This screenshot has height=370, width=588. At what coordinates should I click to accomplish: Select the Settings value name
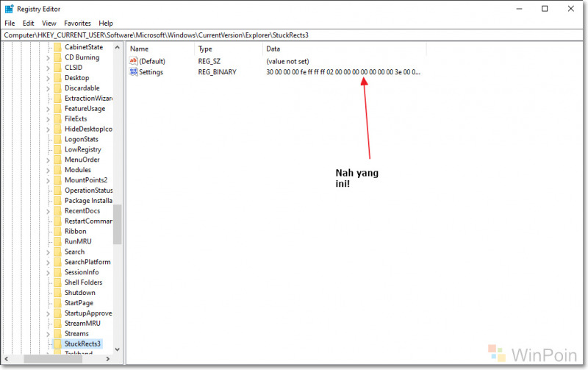[x=151, y=72]
